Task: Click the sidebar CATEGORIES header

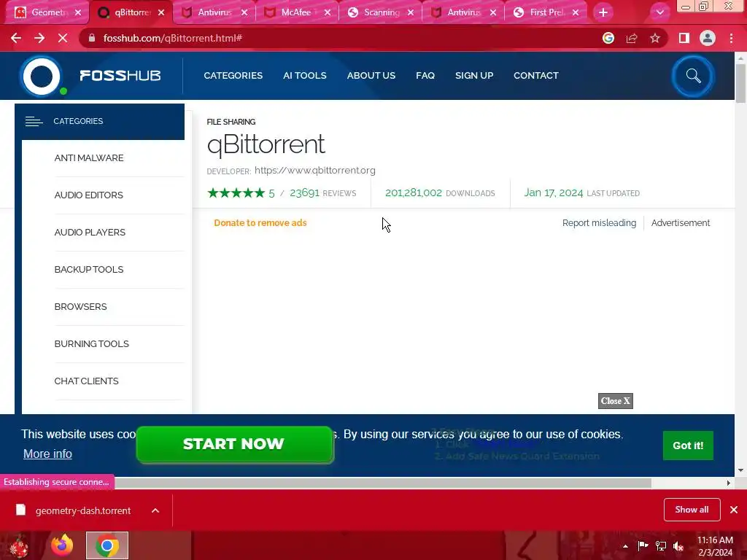Action: tap(99, 122)
